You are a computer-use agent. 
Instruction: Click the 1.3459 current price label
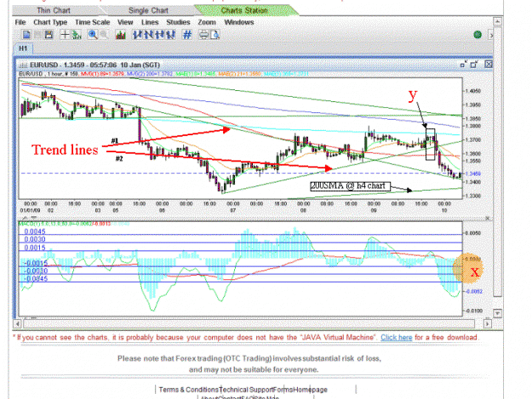(x=472, y=174)
